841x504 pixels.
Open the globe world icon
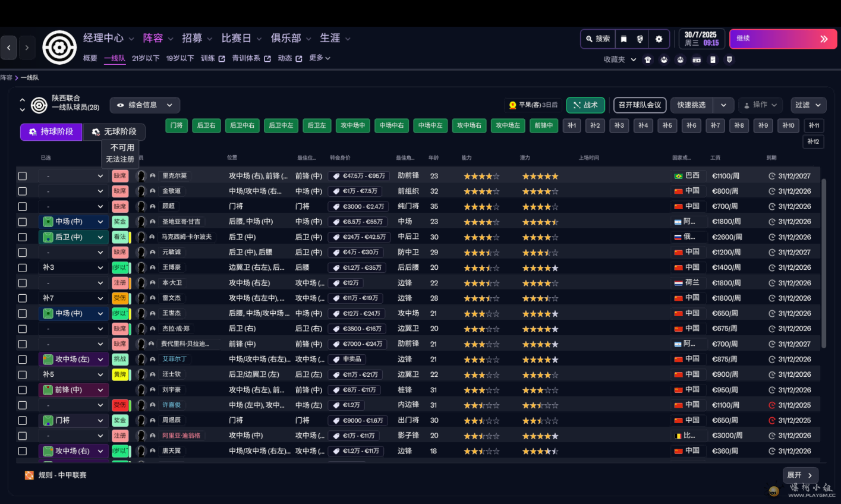point(640,39)
